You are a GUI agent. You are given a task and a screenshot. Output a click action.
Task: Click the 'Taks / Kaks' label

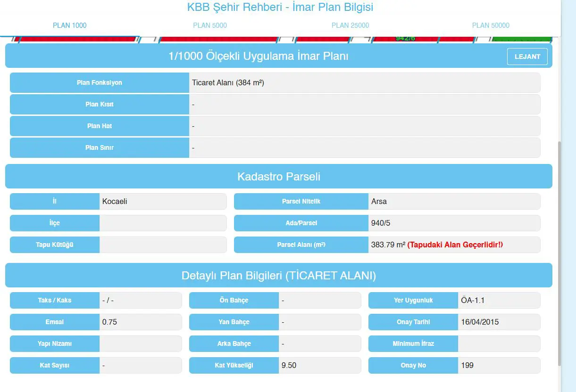pyautogui.click(x=55, y=300)
